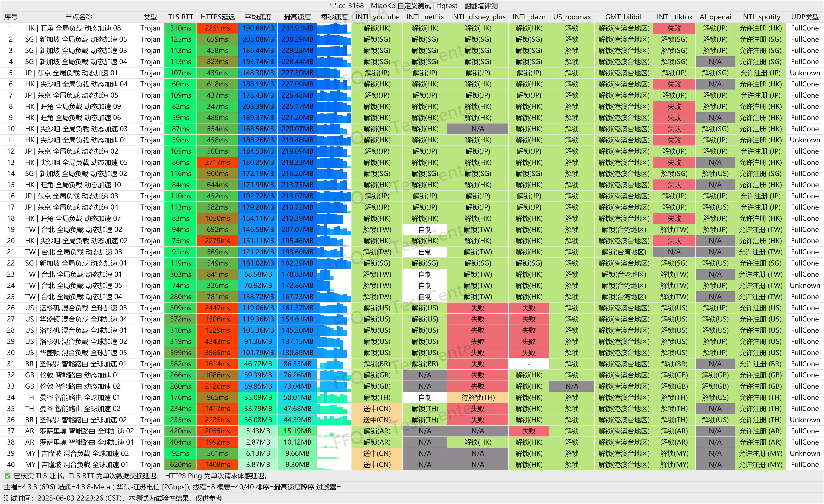Screen dimensions: 824x504
Task: Click the speed graph for row 1
Action: coord(334,28)
